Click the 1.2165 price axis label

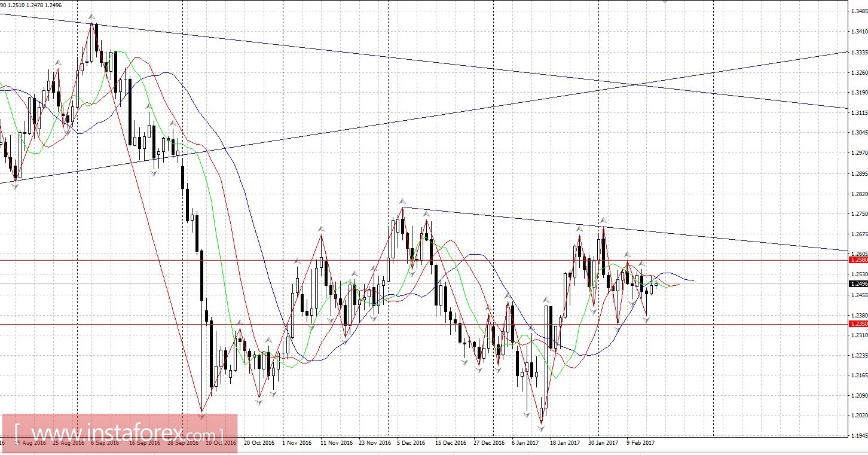pos(858,376)
